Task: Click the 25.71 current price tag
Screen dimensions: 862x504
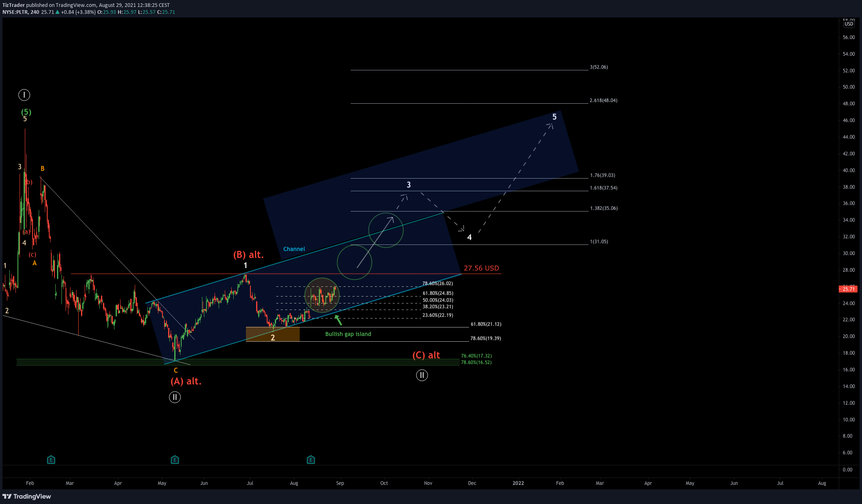Action: coord(848,289)
